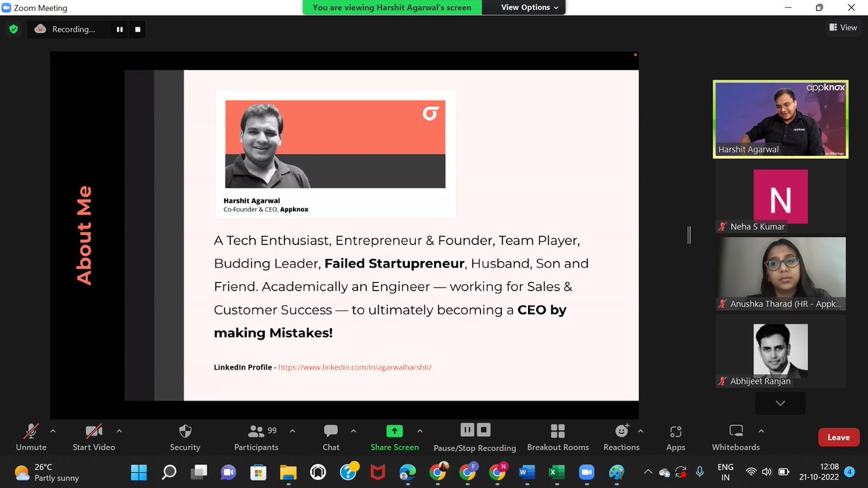Open the weather widget showing 26°C
The height and width of the screenshot is (488, 868).
click(x=47, y=473)
